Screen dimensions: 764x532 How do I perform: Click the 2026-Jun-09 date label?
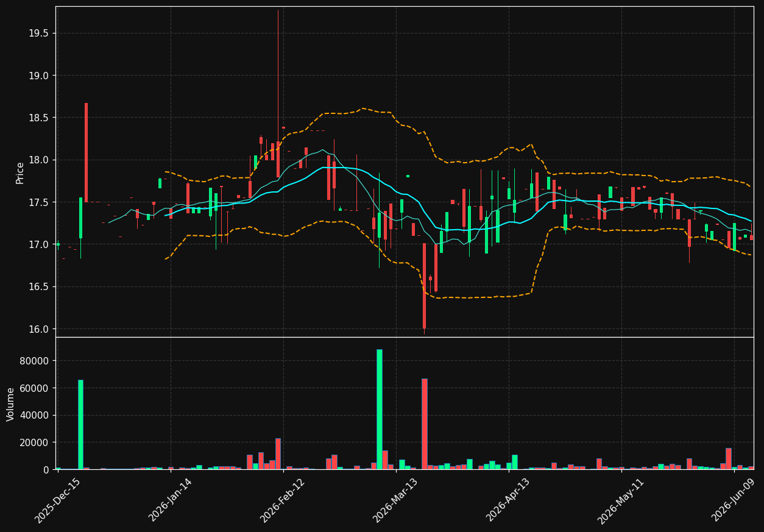[x=734, y=500]
